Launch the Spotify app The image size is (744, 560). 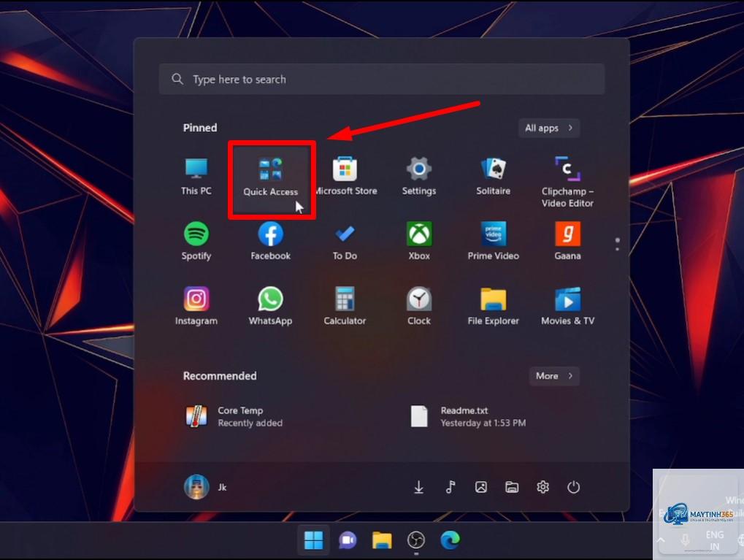[x=196, y=242]
